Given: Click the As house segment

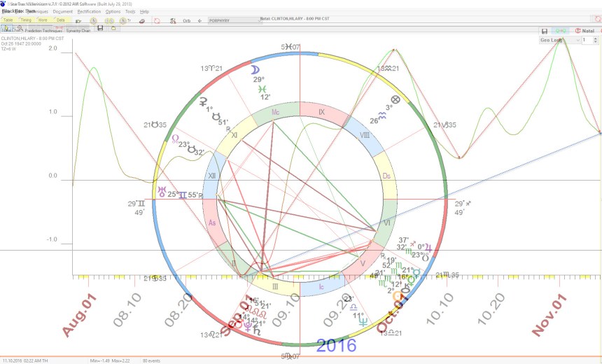Looking at the screenshot, I should point(212,223).
